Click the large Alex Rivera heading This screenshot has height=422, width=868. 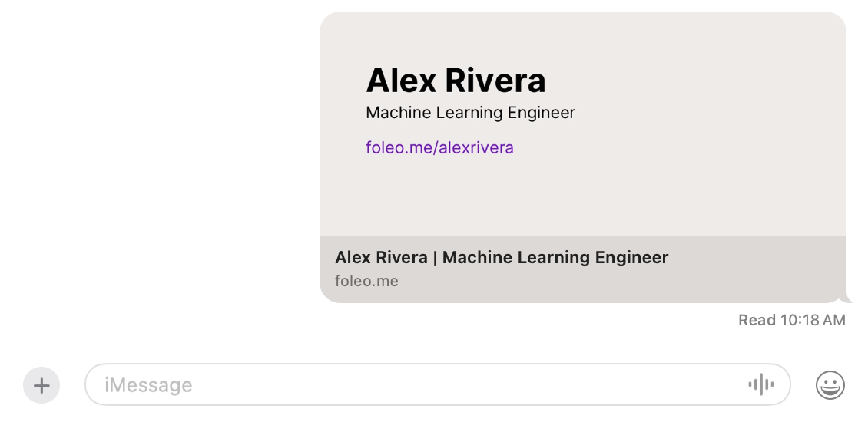point(456,81)
